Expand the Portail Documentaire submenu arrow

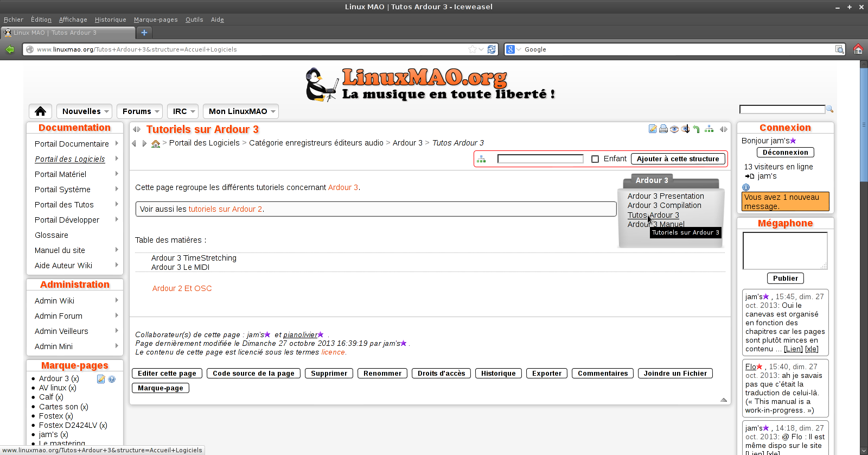[117, 143]
